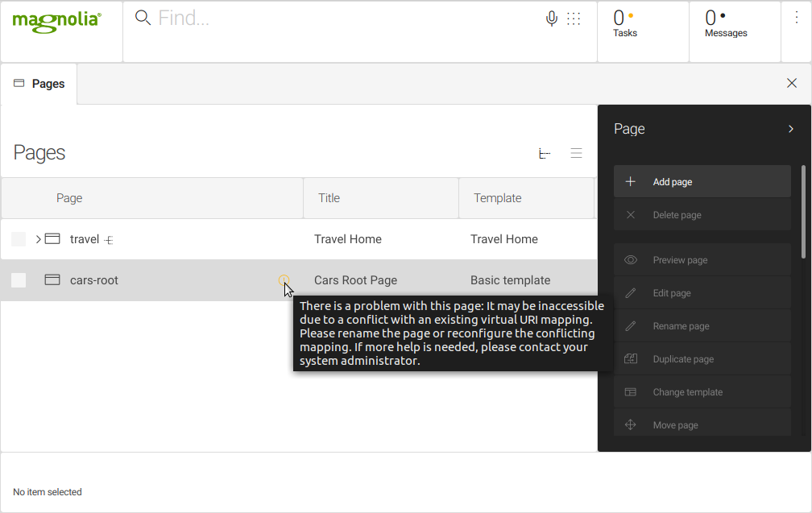The height and width of the screenshot is (513, 812).
Task: Click Change template action
Action: pyautogui.click(x=702, y=392)
